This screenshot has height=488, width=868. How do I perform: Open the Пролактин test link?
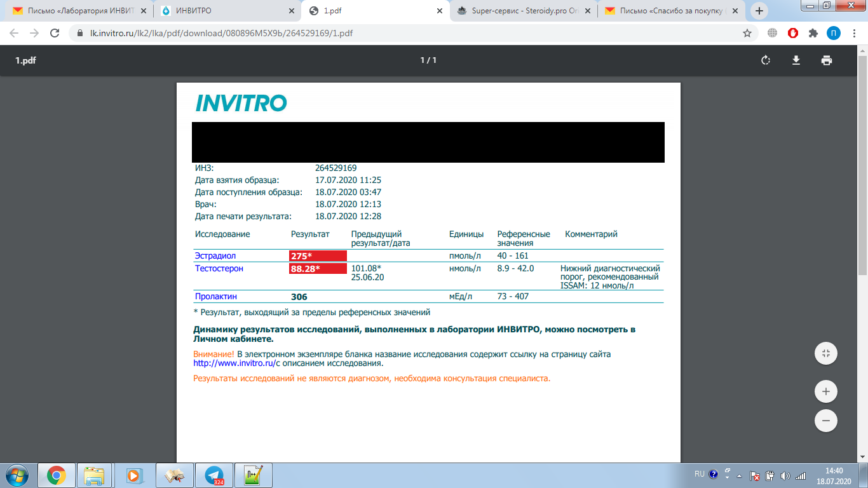coord(216,297)
